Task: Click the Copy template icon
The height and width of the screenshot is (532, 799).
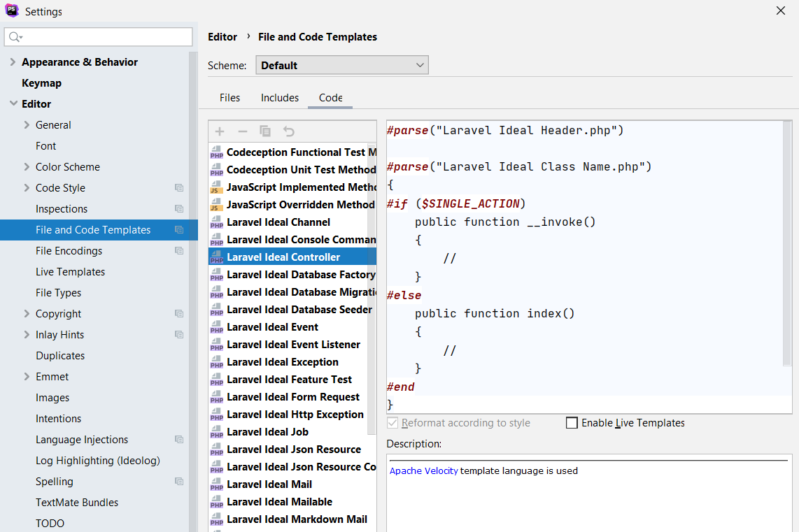Action: (265, 131)
